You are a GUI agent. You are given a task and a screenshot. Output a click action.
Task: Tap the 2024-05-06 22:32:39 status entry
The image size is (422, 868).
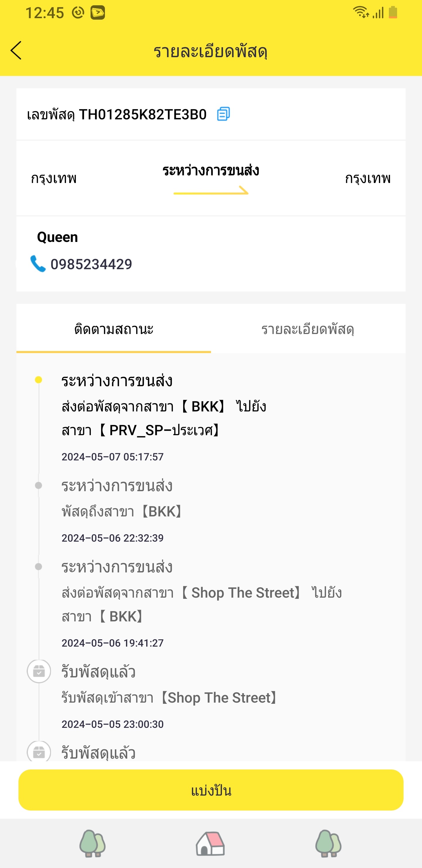122,511
